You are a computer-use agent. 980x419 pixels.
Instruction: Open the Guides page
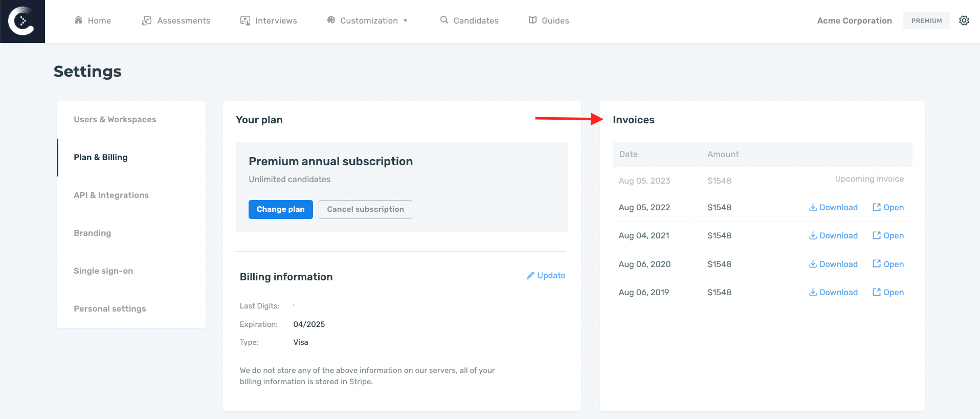pos(548,20)
